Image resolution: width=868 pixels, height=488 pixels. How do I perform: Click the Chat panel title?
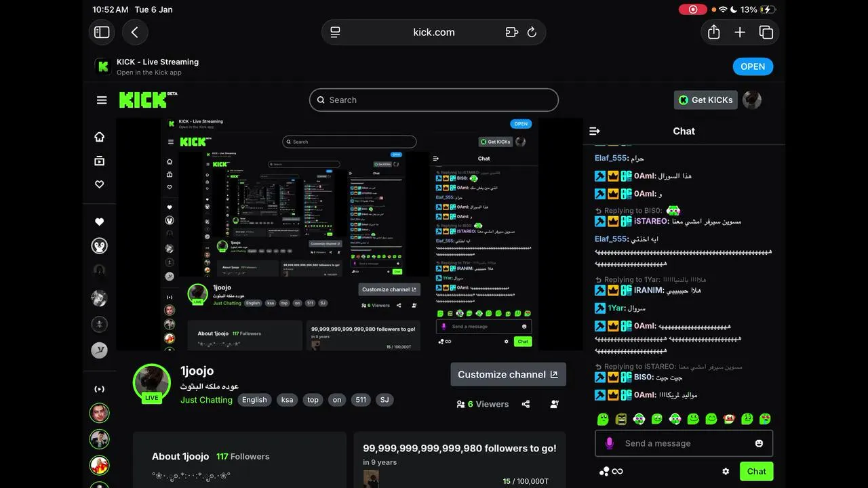[684, 131]
